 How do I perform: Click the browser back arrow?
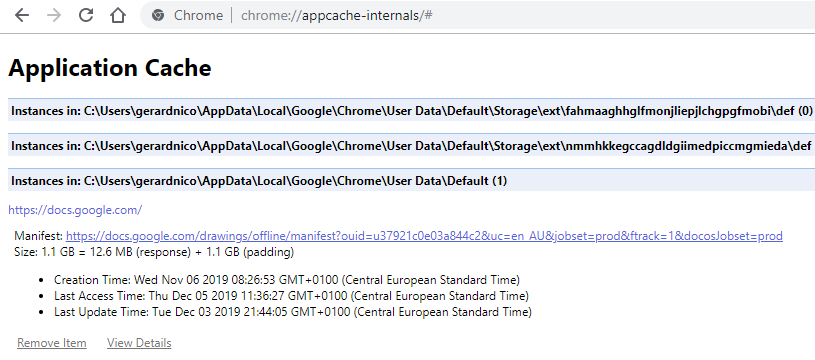22,16
